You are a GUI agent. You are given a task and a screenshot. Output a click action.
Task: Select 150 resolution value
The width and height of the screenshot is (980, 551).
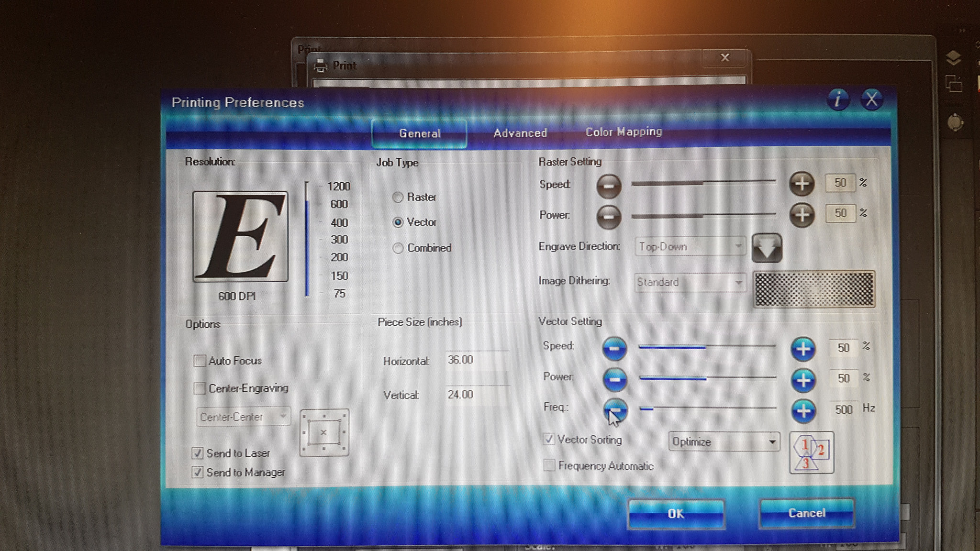pyautogui.click(x=339, y=276)
